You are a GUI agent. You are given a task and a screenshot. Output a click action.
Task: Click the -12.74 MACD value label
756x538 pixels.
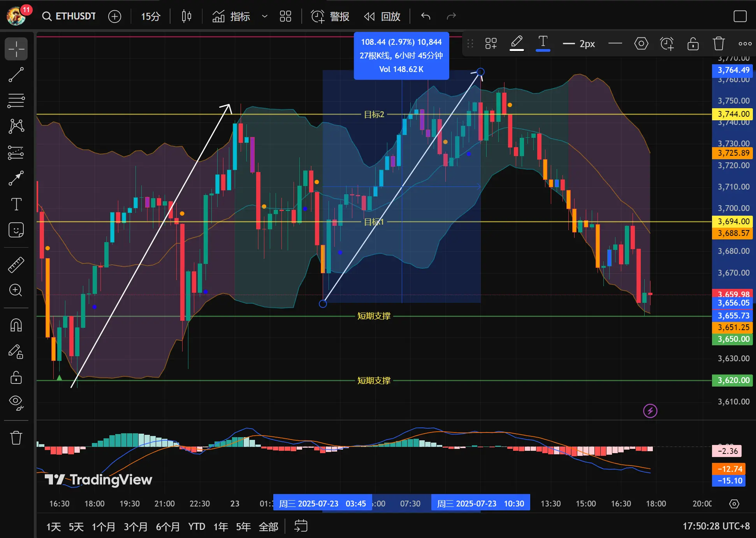[728, 469]
